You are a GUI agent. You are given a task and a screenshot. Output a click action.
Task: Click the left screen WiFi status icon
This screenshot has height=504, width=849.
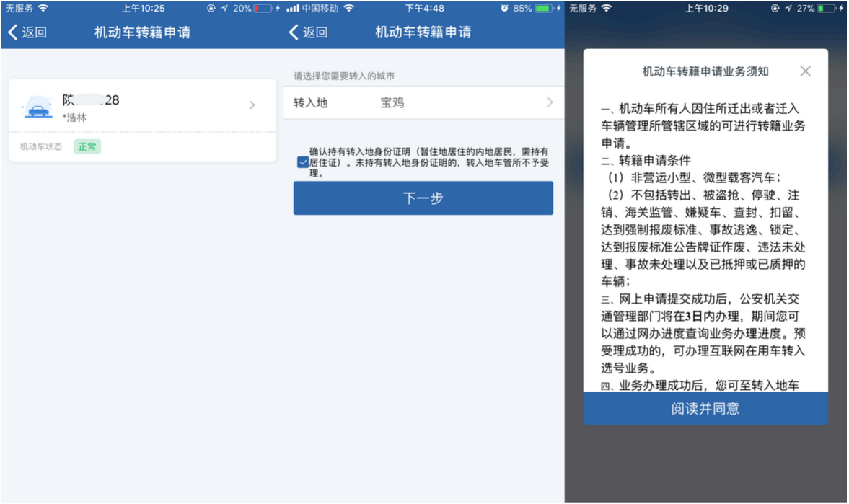point(43,8)
